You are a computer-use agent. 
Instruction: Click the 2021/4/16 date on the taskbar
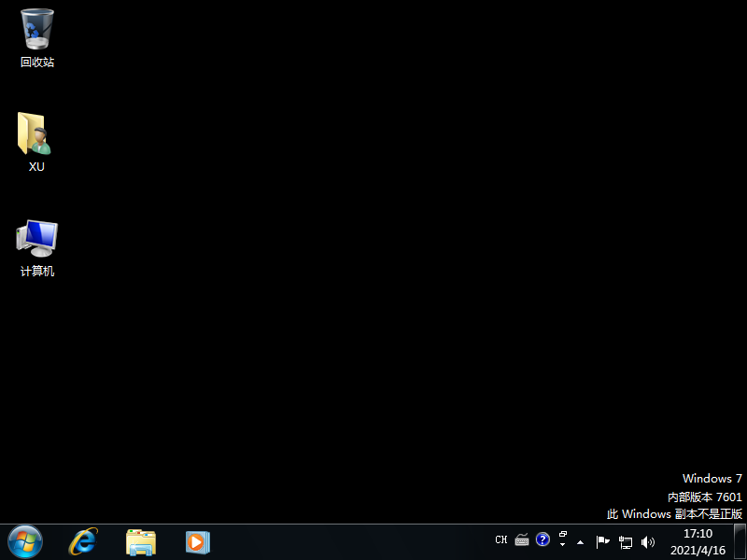coord(698,550)
